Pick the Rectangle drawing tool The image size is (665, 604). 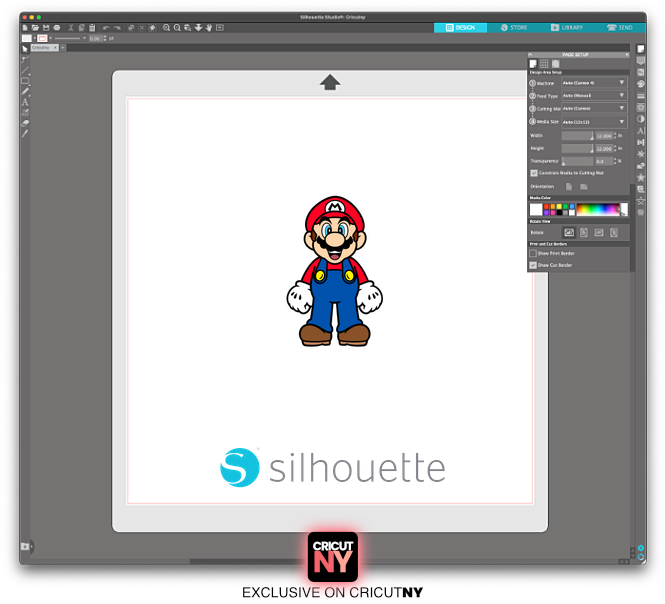click(x=25, y=81)
